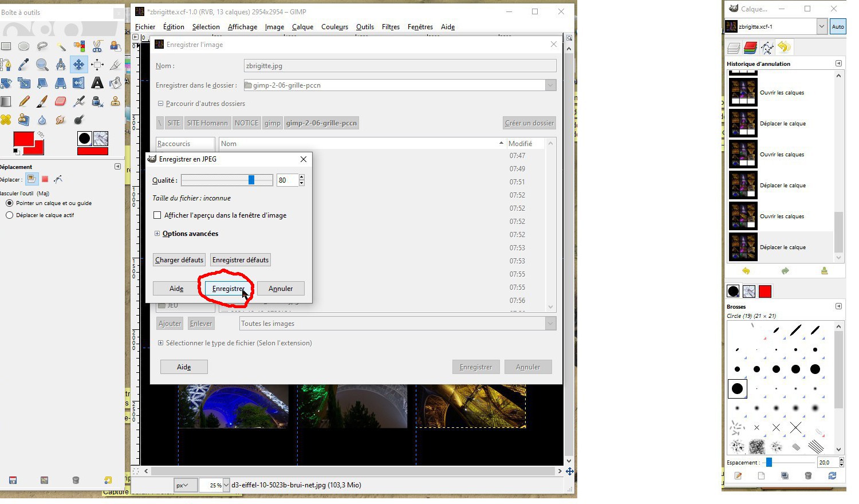859x504 pixels.
Task: Select the Ink tool
Action: point(97,101)
